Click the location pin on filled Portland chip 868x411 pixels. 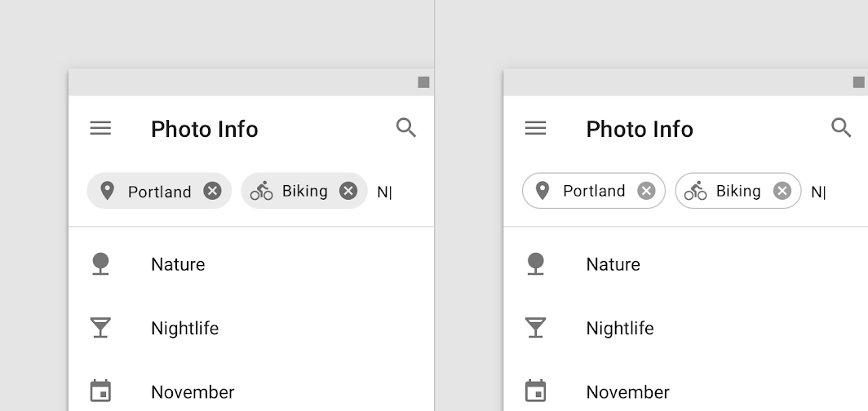pos(107,191)
